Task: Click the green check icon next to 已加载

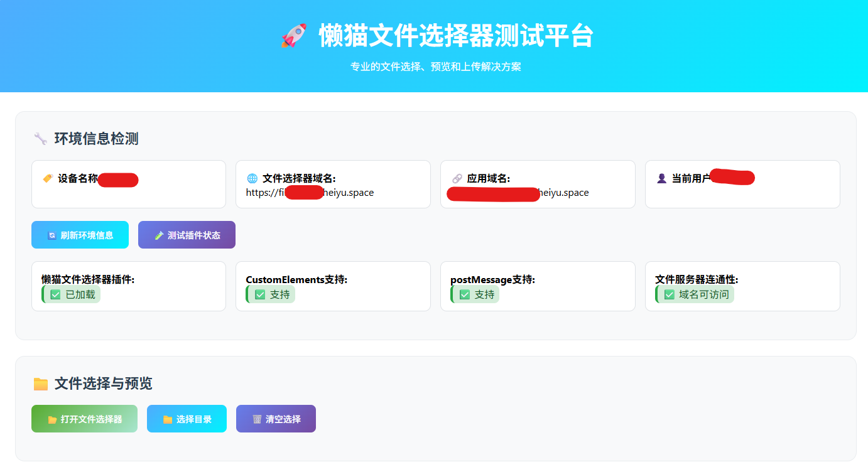Action: click(x=55, y=294)
